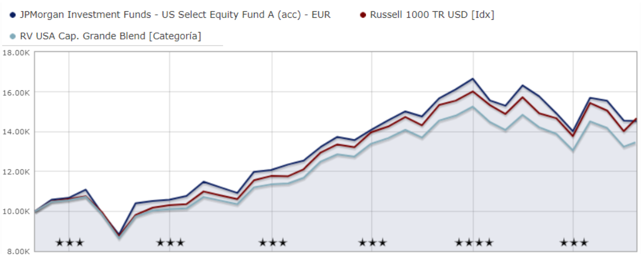Click the 12.00K y-axis label
This screenshot has width=644, height=265.
click(16, 172)
